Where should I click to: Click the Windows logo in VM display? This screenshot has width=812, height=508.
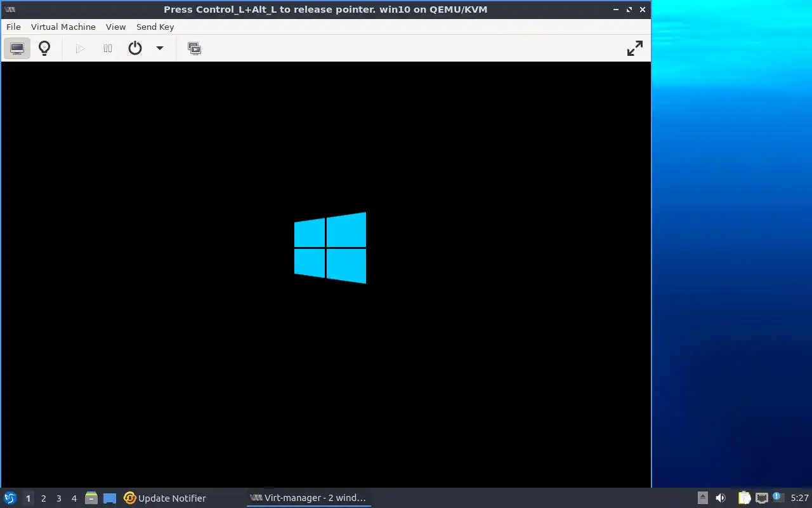click(330, 248)
